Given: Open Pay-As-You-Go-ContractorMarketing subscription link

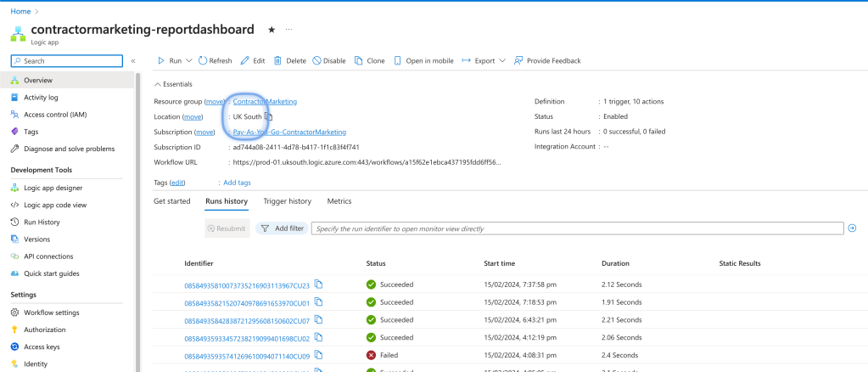Looking at the screenshot, I should tap(289, 132).
